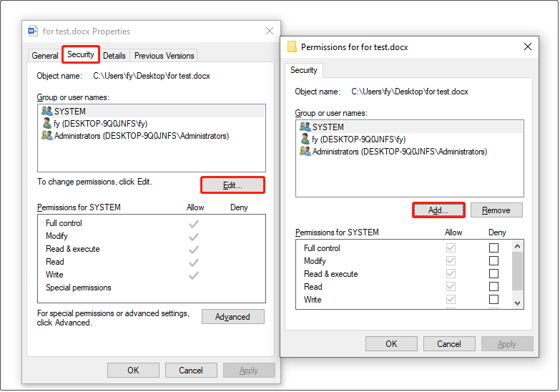Select Security tab in Permissions dialog

(303, 70)
